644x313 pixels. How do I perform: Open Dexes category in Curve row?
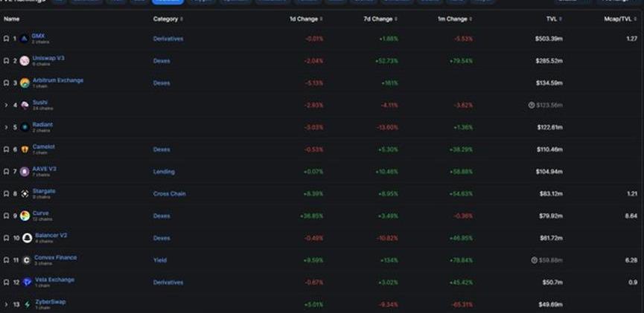(x=162, y=216)
